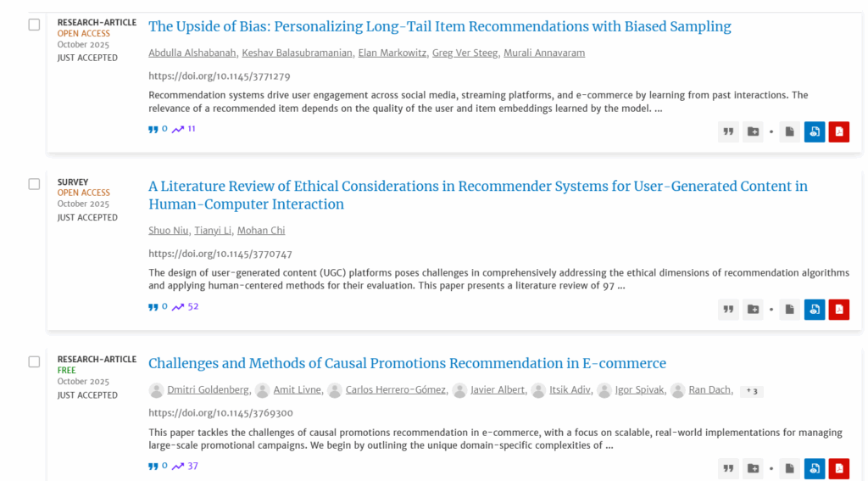Click author link Greg Ver Steeg

pyautogui.click(x=464, y=53)
